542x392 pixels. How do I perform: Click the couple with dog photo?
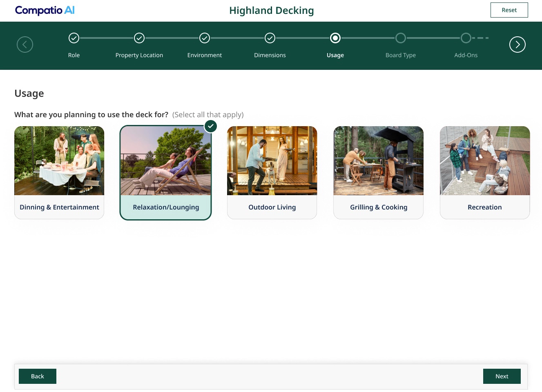[x=272, y=160]
